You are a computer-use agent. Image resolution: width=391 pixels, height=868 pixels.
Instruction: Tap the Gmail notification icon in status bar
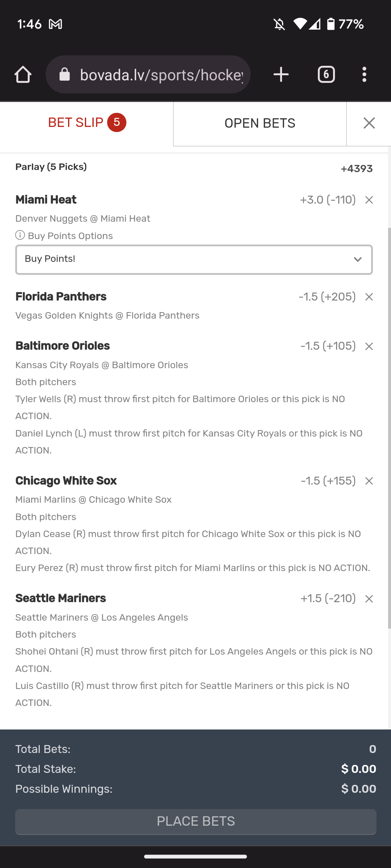click(x=55, y=24)
